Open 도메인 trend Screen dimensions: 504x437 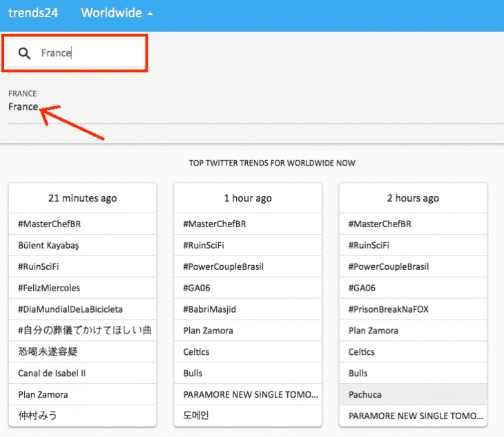tap(196, 416)
